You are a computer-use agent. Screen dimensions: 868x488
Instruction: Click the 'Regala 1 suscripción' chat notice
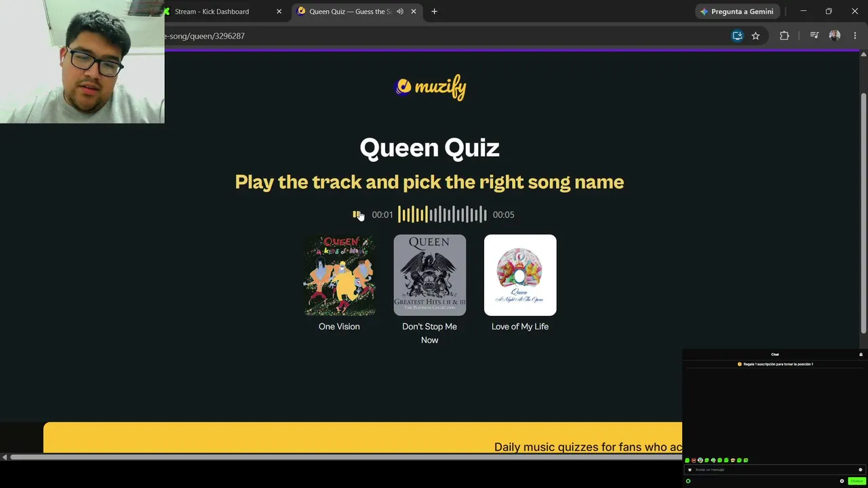point(775,364)
